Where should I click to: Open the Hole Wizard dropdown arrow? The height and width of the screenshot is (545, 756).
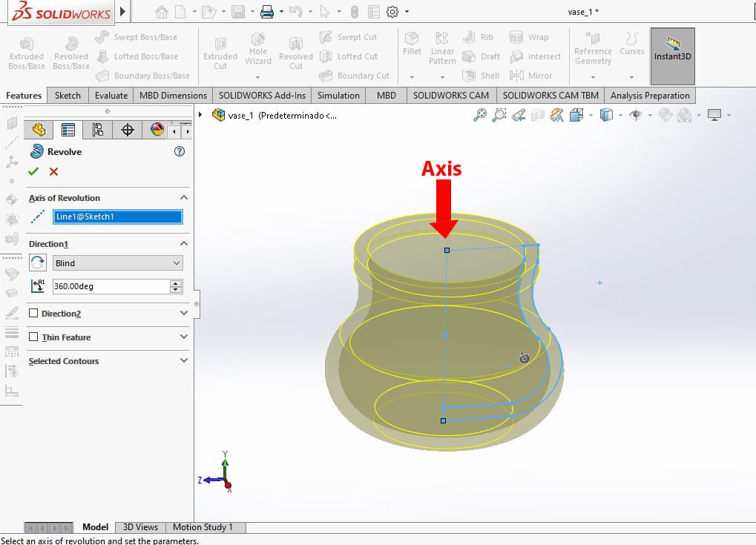point(258,77)
